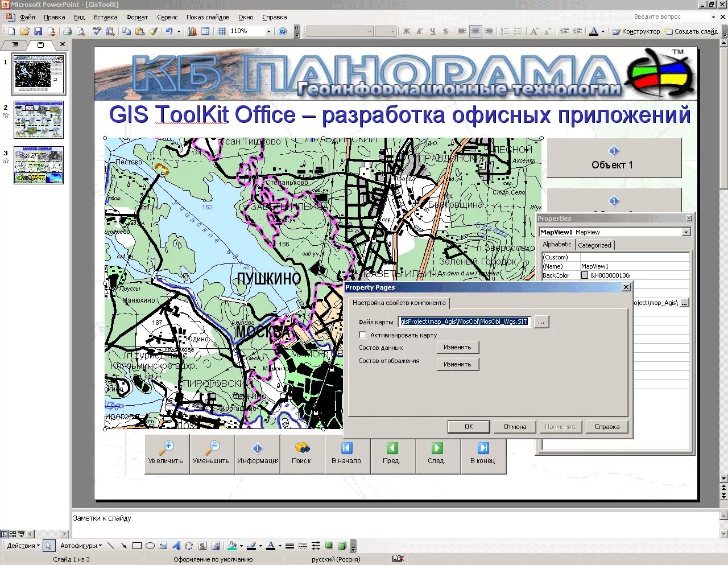Switch to the Categorized tab in Properties
The height and width of the screenshot is (565, 728).
click(x=594, y=245)
